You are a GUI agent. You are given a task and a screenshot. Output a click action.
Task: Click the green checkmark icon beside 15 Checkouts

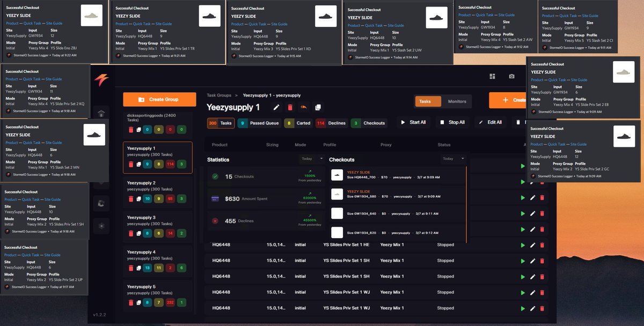tap(215, 176)
